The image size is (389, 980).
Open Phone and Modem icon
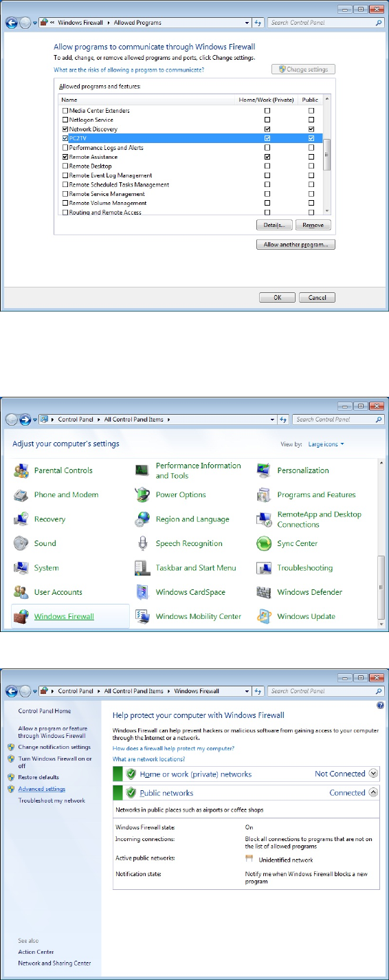point(21,495)
